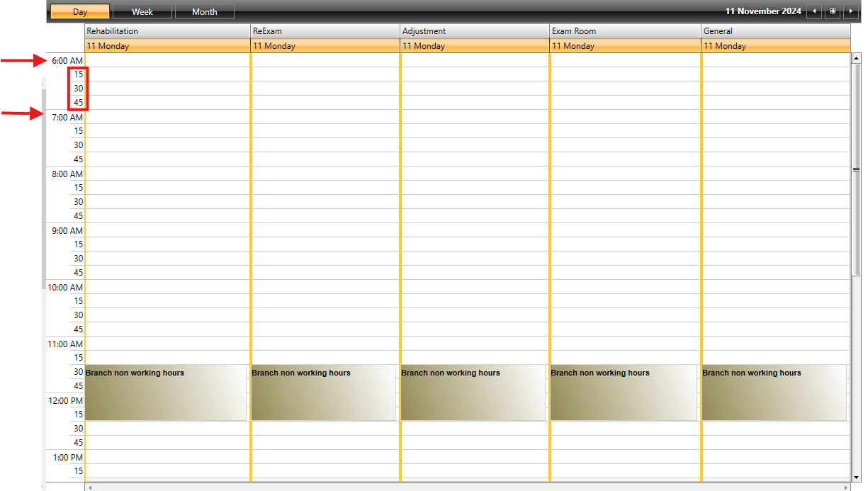Click the vertical scrollbar down arrow

click(x=856, y=477)
